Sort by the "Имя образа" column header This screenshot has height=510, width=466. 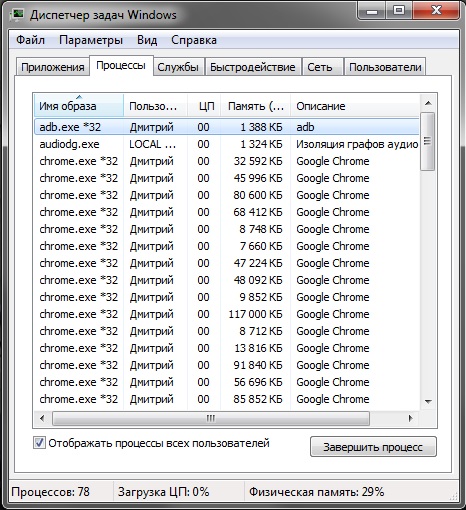click(79, 106)
